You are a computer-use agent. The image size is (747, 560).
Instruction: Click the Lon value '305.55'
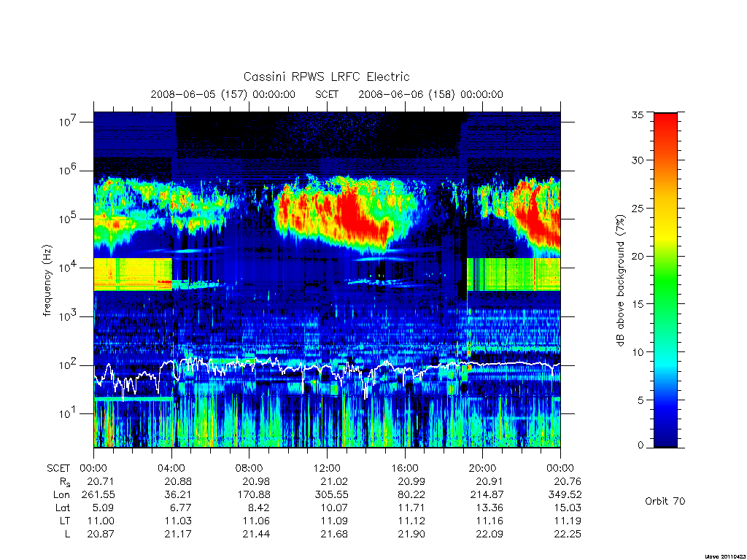tap(330, 495)
